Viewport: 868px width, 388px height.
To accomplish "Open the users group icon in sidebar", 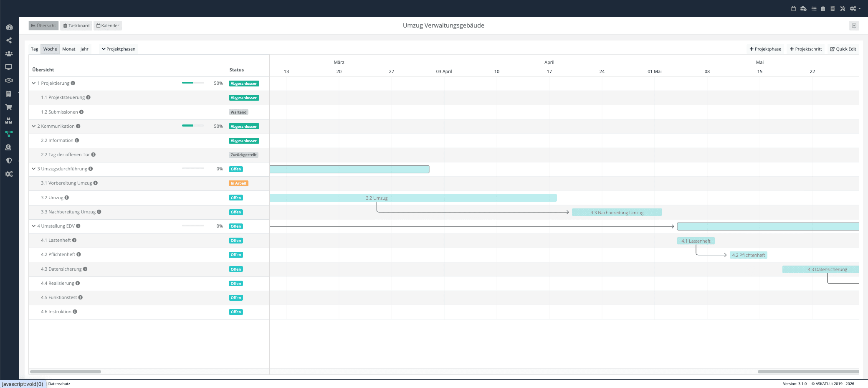I will pos(9,54).
